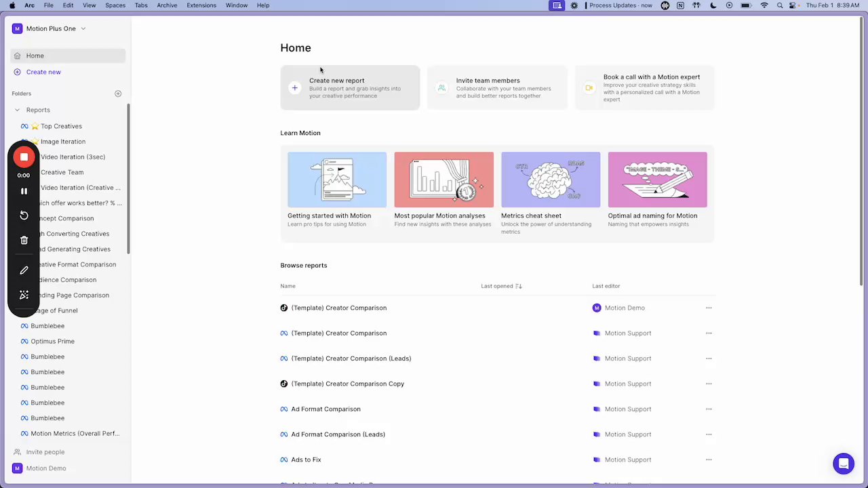This screenshot has height=488, width=868.
Task: Click Create new in the sidebar
Action: [x=43, y=72]
